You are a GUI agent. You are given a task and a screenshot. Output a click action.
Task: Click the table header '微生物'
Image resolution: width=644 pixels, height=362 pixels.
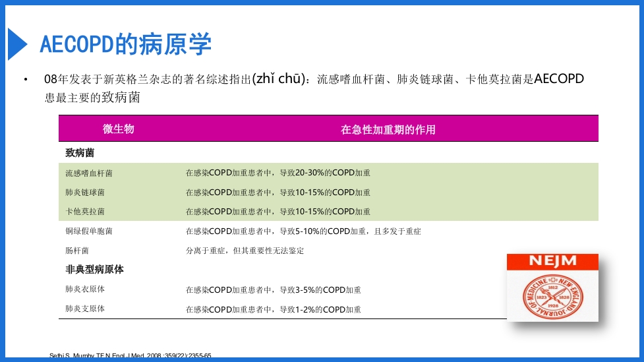point(118,129)
